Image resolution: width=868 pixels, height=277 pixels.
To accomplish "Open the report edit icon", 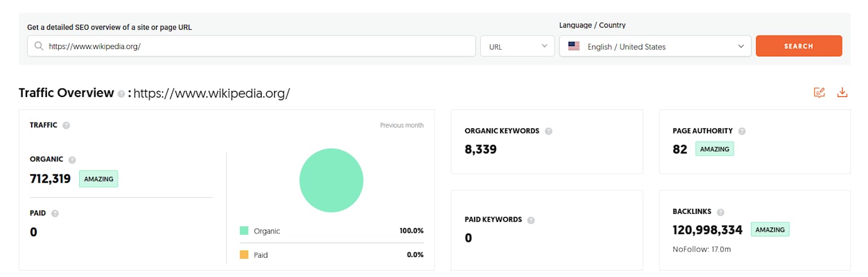I will point(819,93).
